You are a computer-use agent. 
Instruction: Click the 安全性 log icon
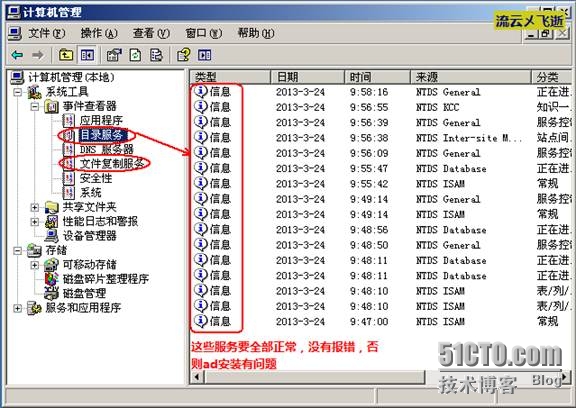click(68, 178)
